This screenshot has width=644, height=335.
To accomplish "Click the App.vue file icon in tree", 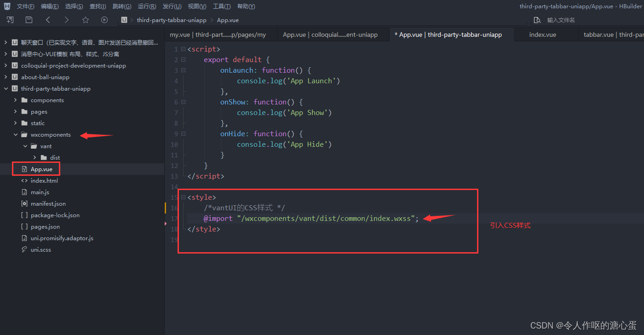I will point(24,169).
